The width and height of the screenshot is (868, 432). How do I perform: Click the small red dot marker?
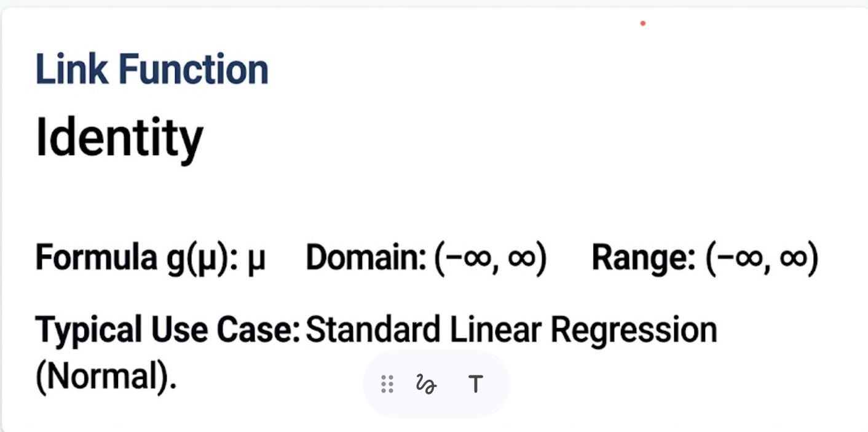coord(643,23)
